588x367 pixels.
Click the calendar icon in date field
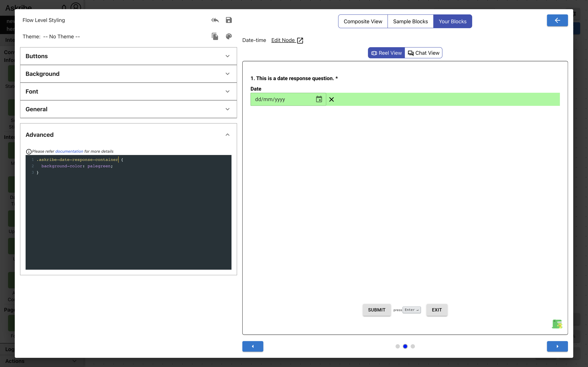click(x=319, y=99)
